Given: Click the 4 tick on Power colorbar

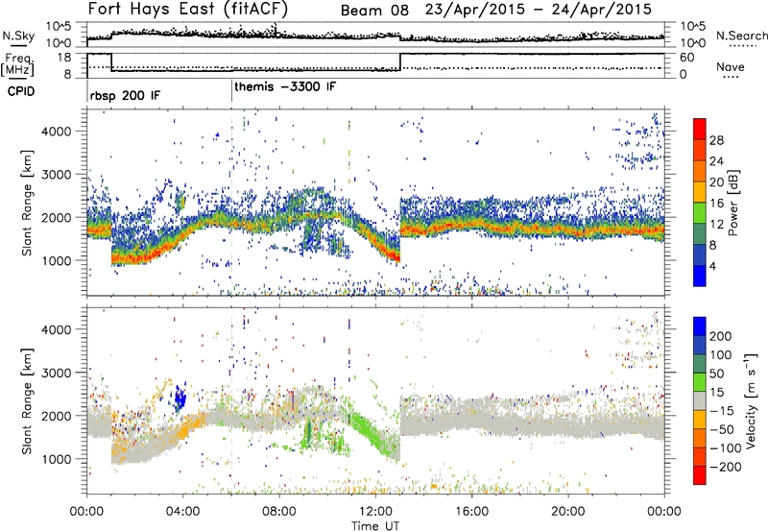Looking at the screenshot, I should (x=712, y=266).
